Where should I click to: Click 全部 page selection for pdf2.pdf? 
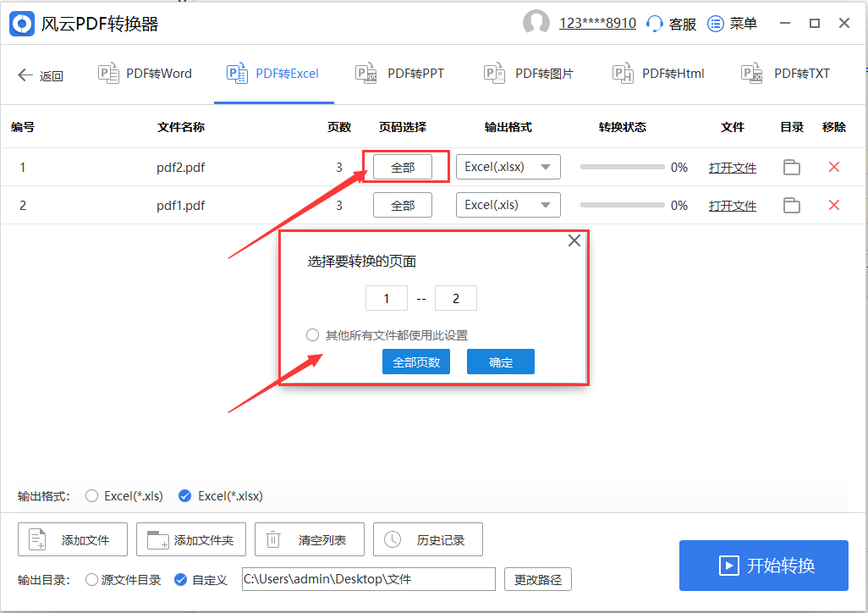tap(403, 168)
